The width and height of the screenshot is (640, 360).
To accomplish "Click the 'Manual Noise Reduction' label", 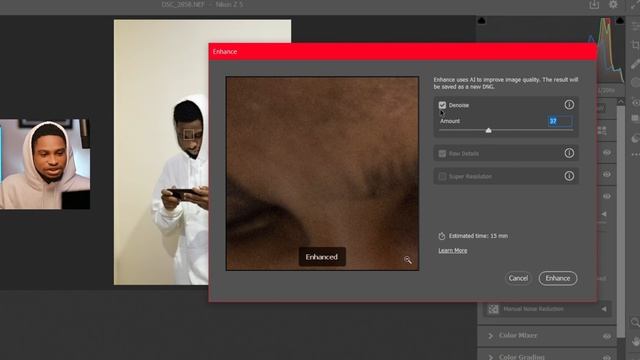I will pos(533,309).
